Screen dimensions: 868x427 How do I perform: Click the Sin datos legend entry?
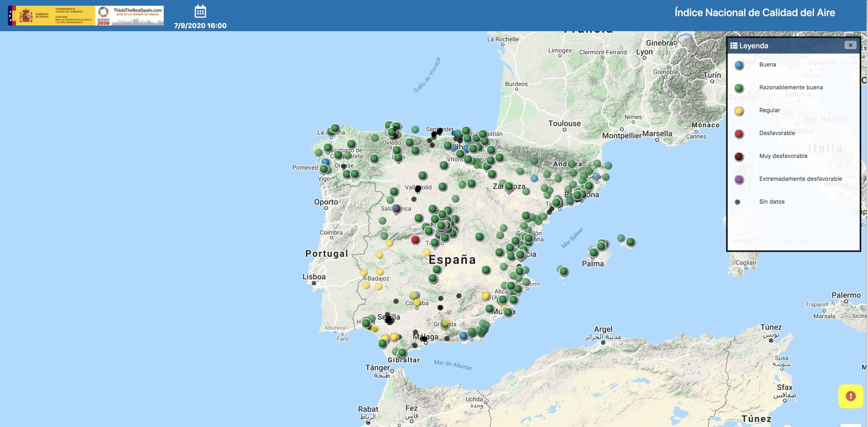tap(772, 202)
